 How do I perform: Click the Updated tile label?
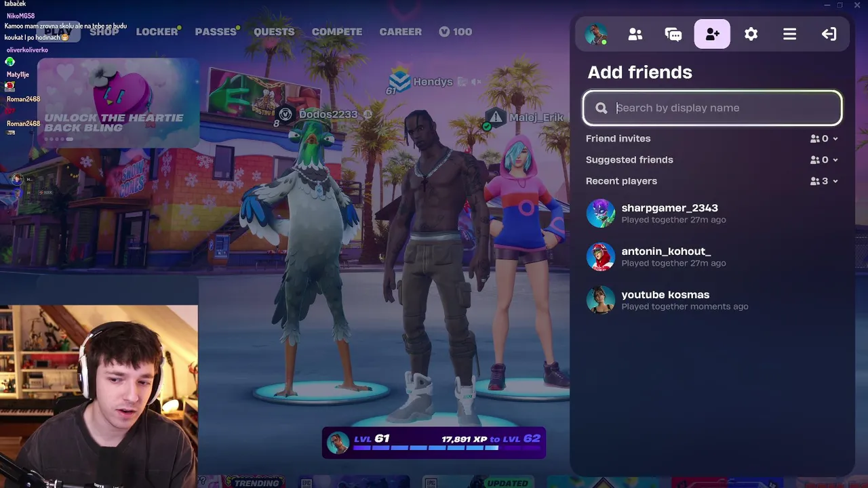click(507, 483)
